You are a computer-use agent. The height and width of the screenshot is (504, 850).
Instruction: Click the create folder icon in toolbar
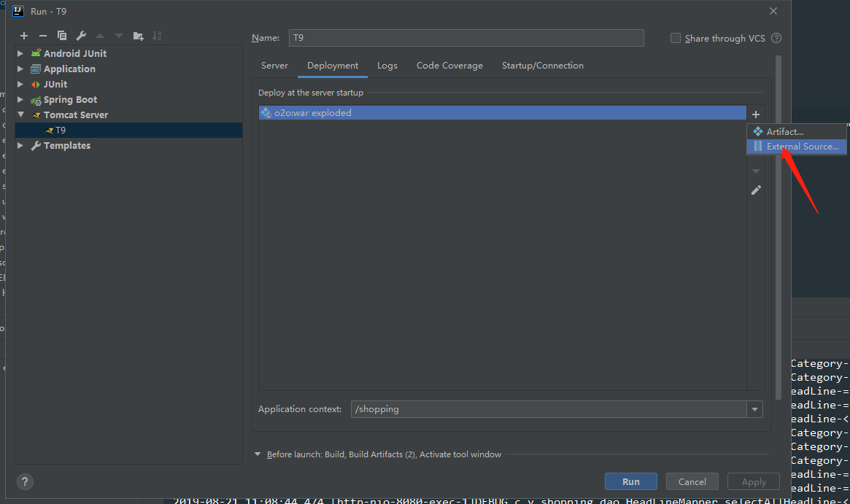[x=138, y=36]
